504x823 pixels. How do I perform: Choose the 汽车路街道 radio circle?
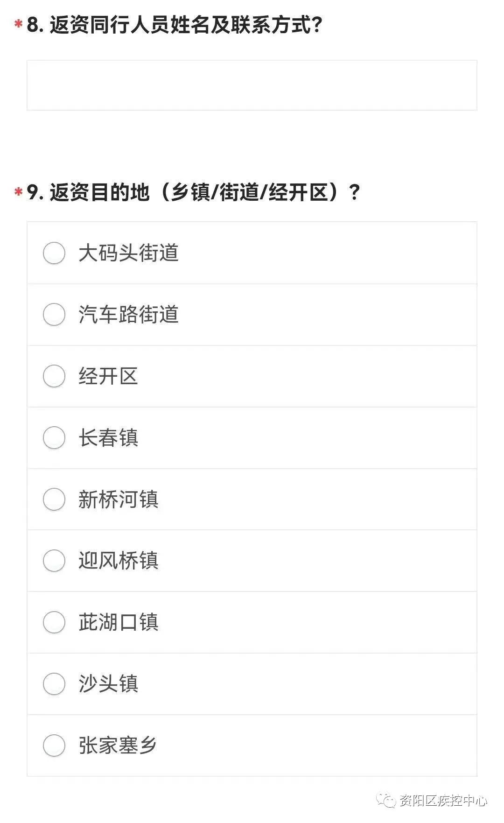click(x=54, y=315)
